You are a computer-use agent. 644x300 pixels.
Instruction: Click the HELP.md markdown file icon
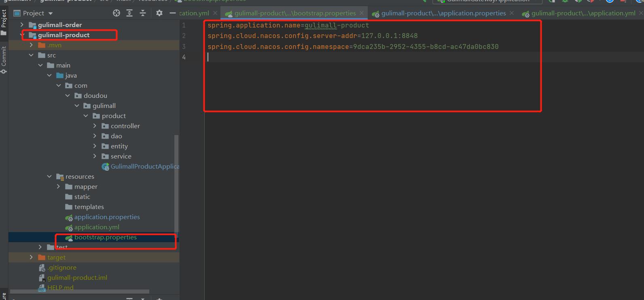coord(42,288)
